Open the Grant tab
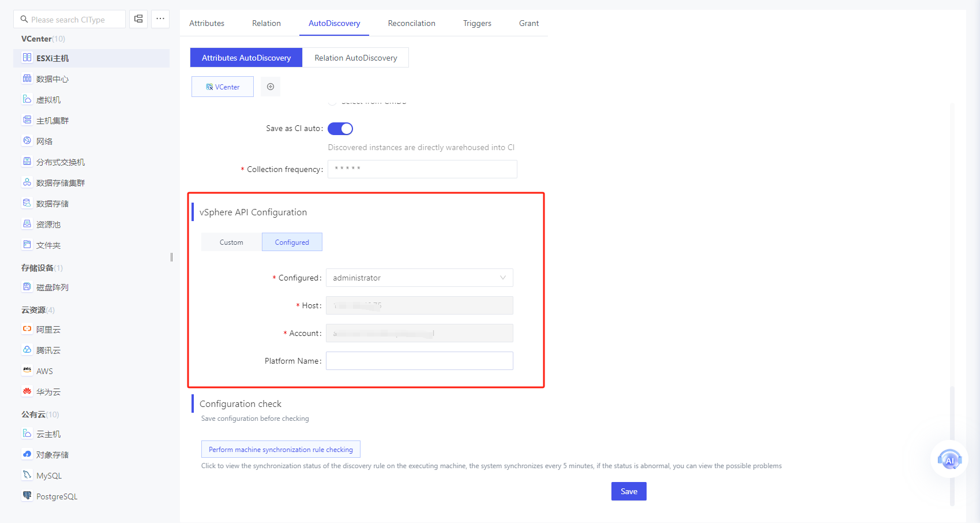 pos(529,23)
